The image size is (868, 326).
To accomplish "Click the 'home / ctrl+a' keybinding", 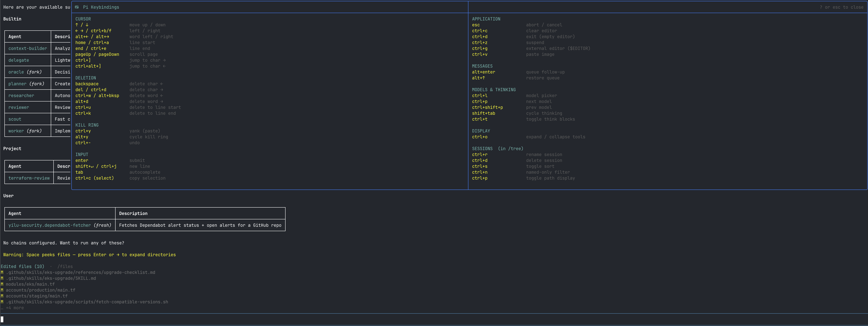I will pos(92,43).
